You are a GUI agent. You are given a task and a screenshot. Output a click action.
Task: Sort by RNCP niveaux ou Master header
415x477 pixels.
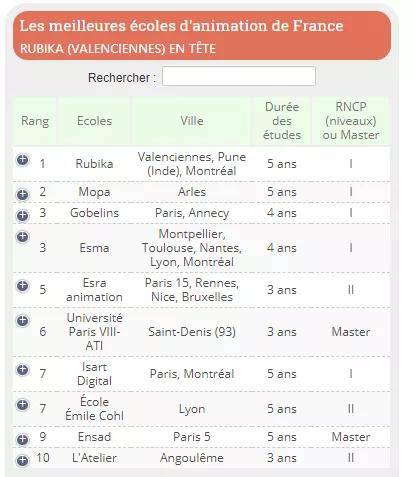click(x=351, y=121)
